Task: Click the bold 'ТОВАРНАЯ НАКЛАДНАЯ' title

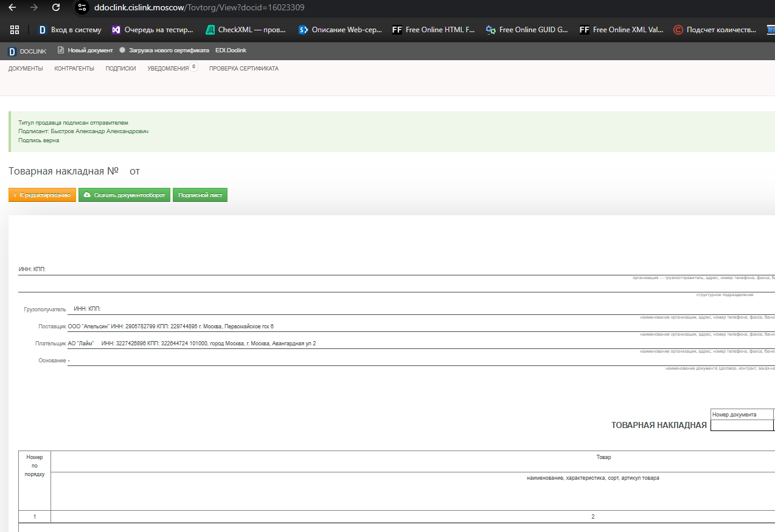Action: pyautogui.click(x=659, y=425)
